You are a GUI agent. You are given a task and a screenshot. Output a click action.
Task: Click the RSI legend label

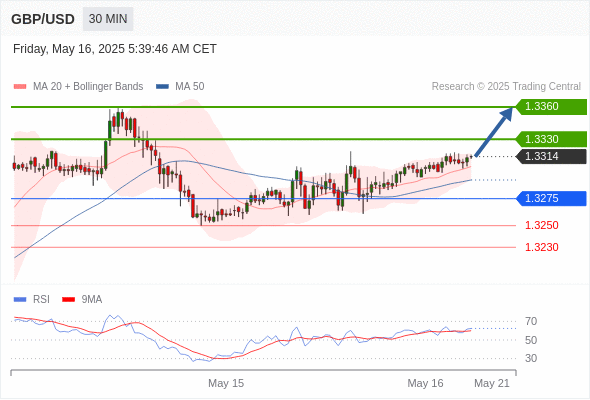point(41,300)
